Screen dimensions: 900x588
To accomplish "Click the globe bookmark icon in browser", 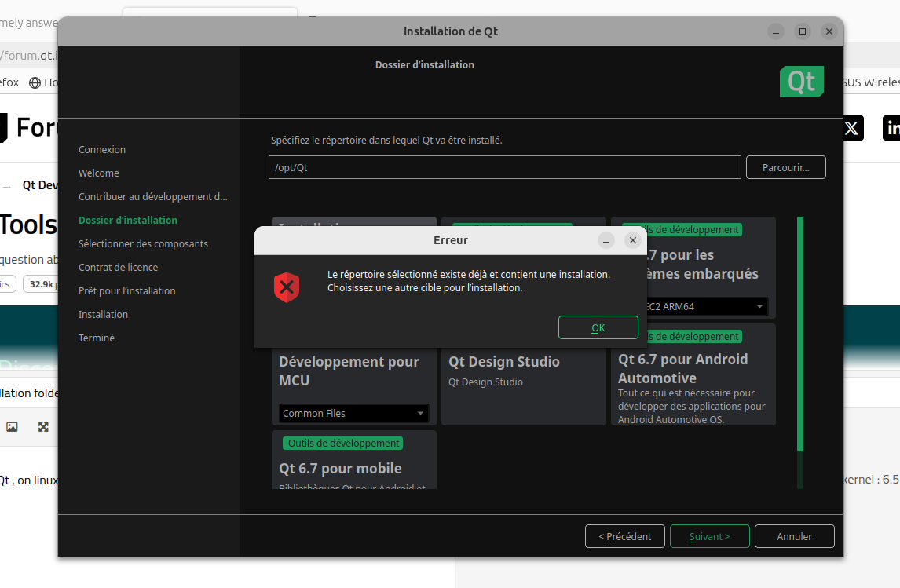I will (35, 82).
